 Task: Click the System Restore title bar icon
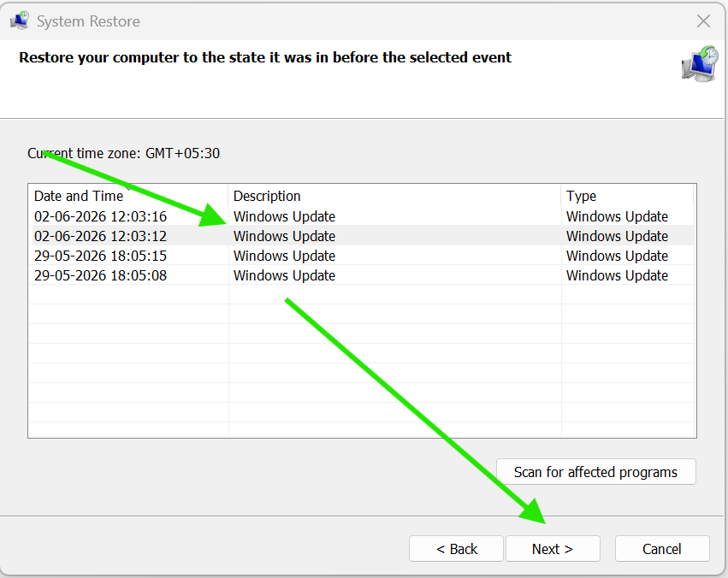click(x=20, y=21)
